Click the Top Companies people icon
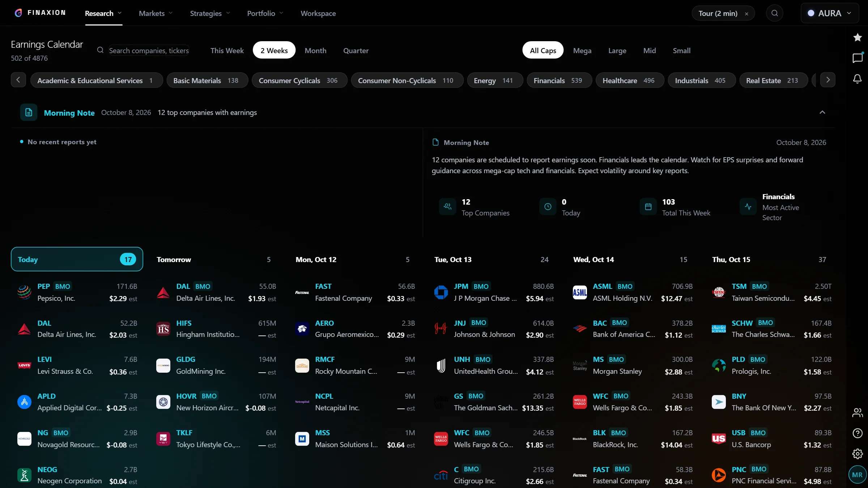 (447, 207)
